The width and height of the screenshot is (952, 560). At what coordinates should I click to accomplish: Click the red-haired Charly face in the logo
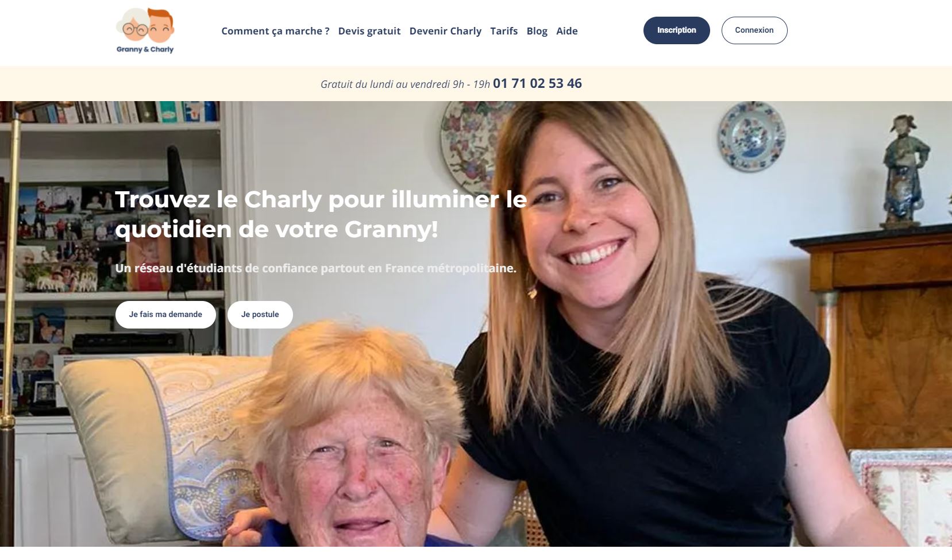(160, 25)
